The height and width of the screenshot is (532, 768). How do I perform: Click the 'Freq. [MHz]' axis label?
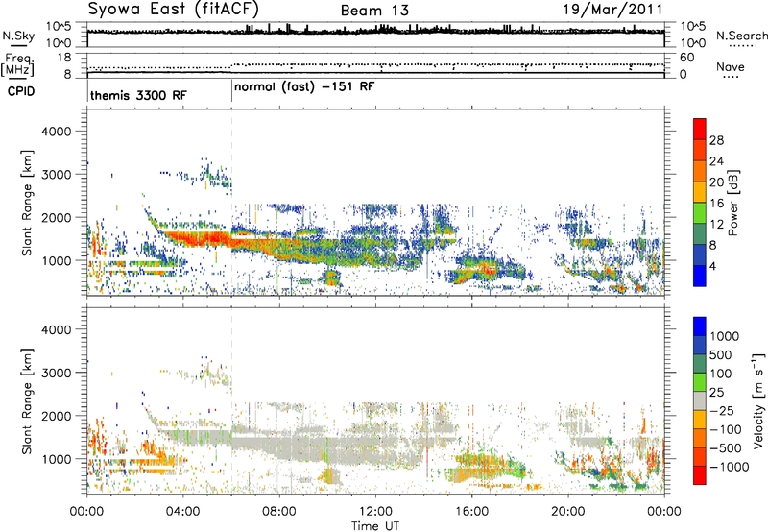click(x=18, y=65)
